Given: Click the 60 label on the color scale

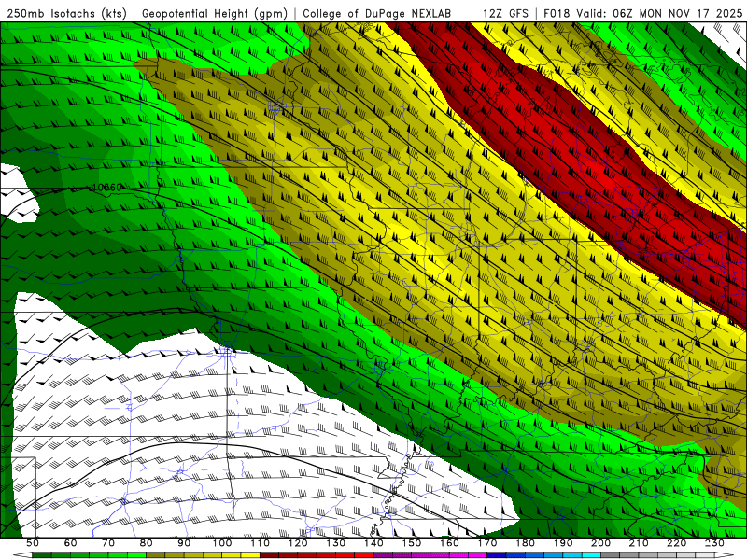Looking at the screenshot, I should (71, 543).
